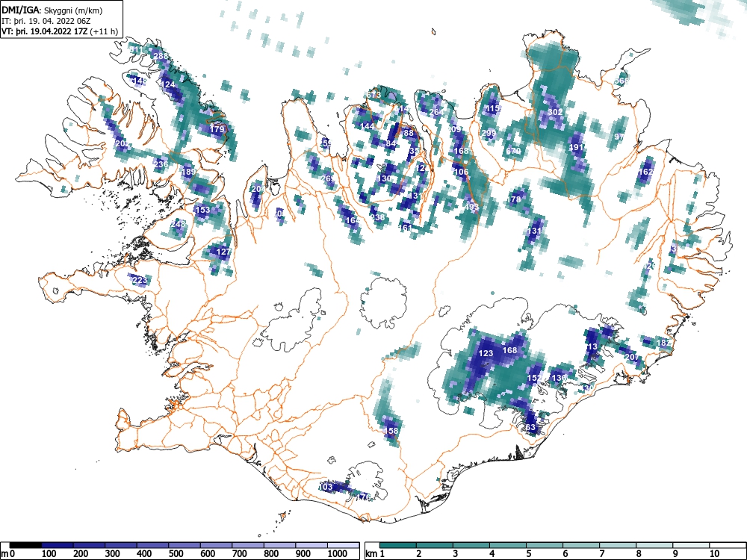
Task: Click visibility value 236 on the map
Action: click(161, 164)
